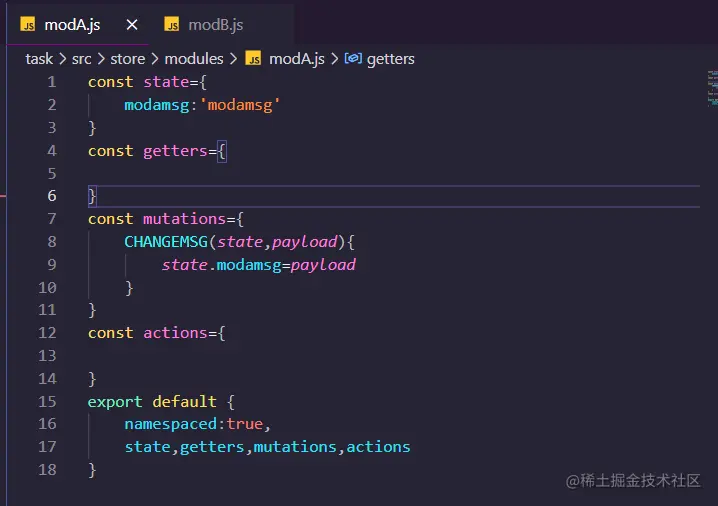
Task: Click the 'modamsg' string value on line 2
Action: pos(240,105)
